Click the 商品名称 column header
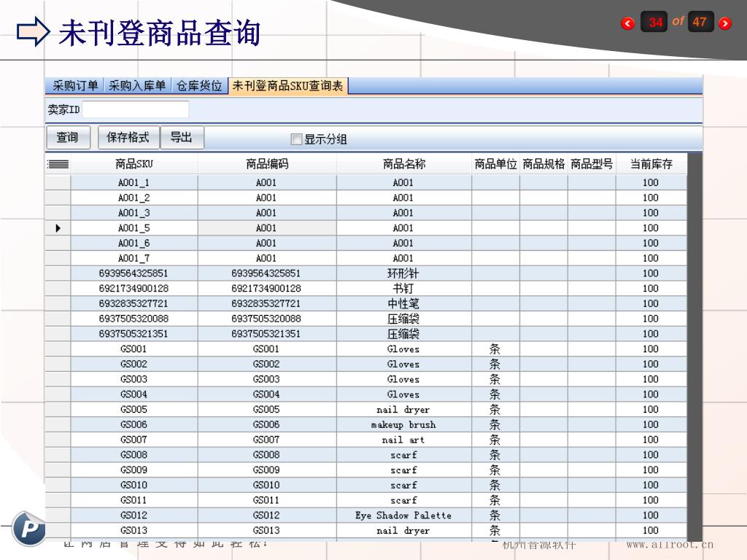The image size is (747, 560). (x=404, y=164)
